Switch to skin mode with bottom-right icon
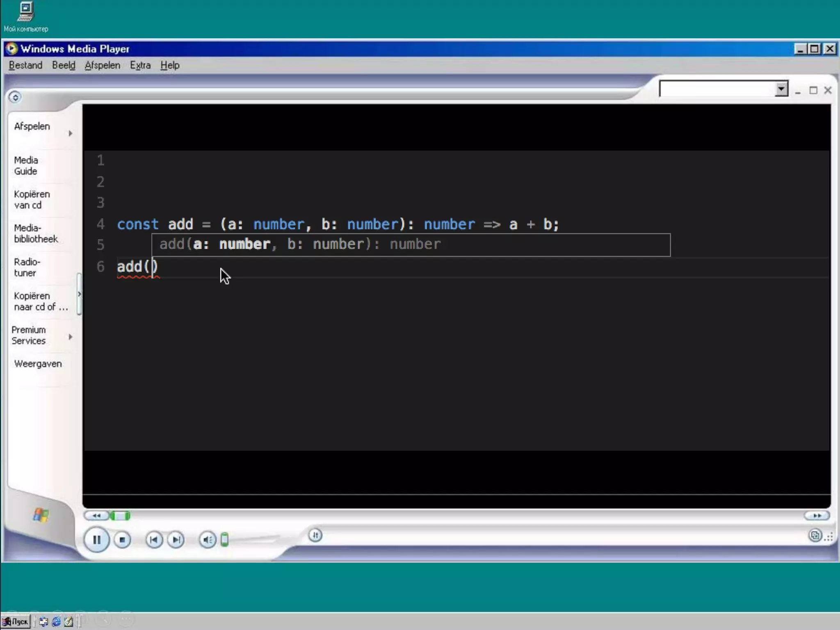840x630 pixels. (815, 535)
